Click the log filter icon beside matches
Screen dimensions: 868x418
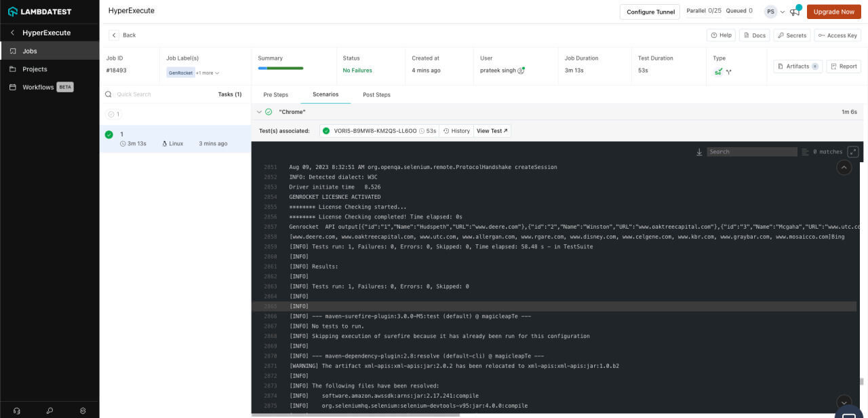pyautogui.click(x=805, y=151)
